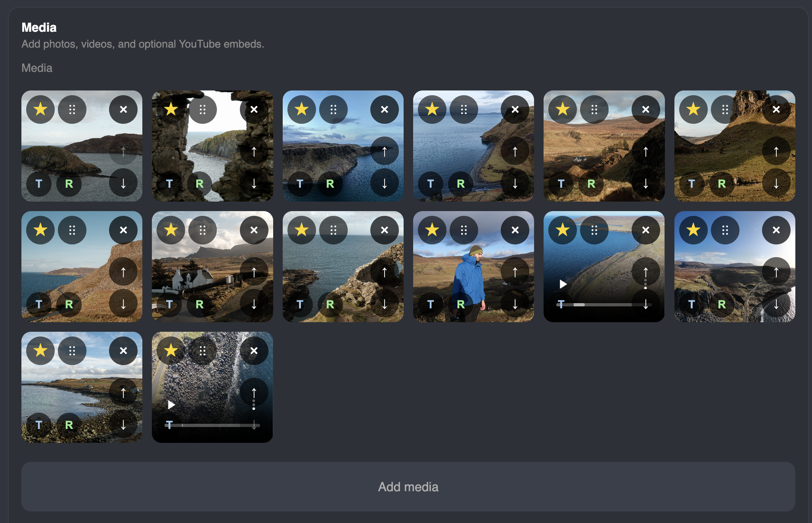Play the aerial coastal road video
The image size is (812, 523).
tap(563, 284)
